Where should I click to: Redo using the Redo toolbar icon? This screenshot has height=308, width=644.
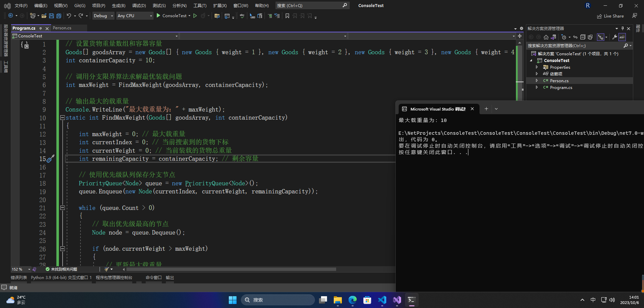click(x=81, y=16)
